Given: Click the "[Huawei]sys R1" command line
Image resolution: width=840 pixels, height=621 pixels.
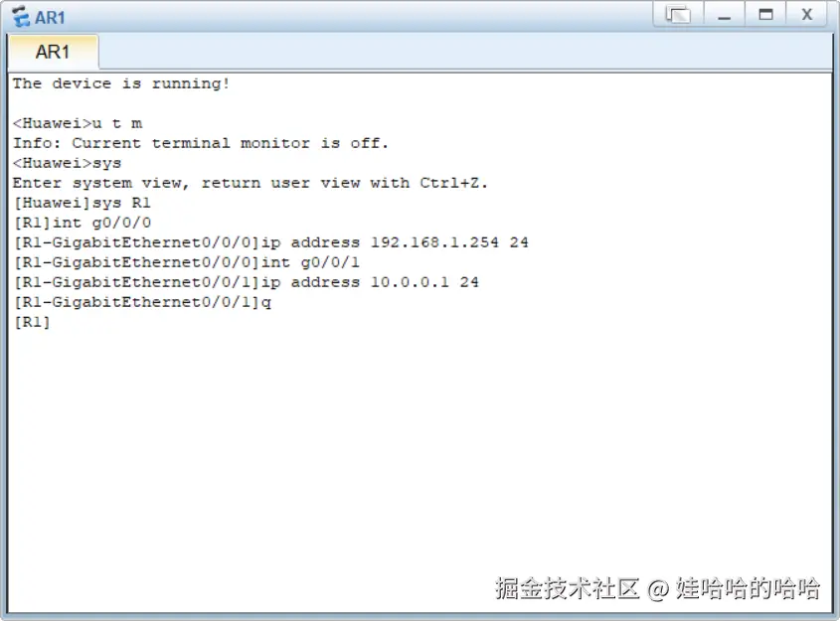Looking at the screenshot, I should (x=83, y=203).
